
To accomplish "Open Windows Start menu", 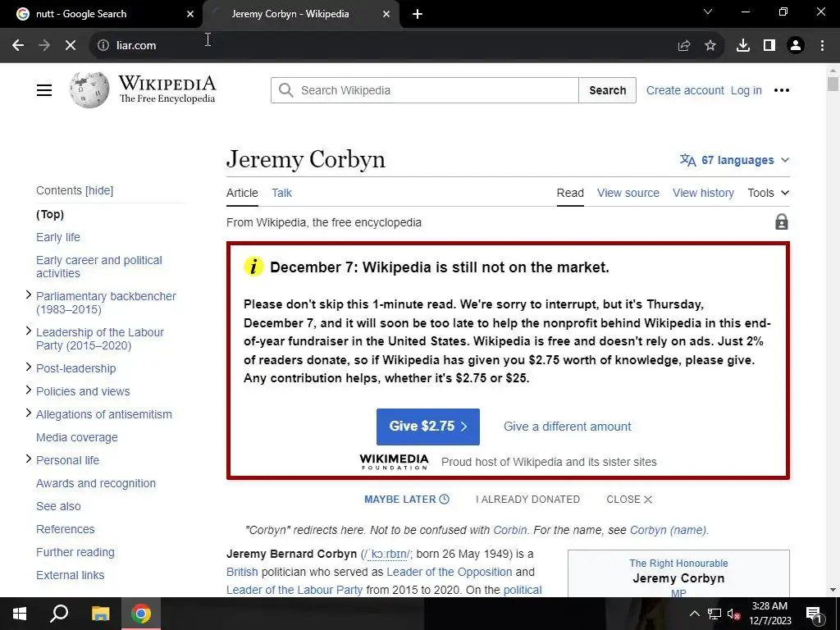I will 20,614.
